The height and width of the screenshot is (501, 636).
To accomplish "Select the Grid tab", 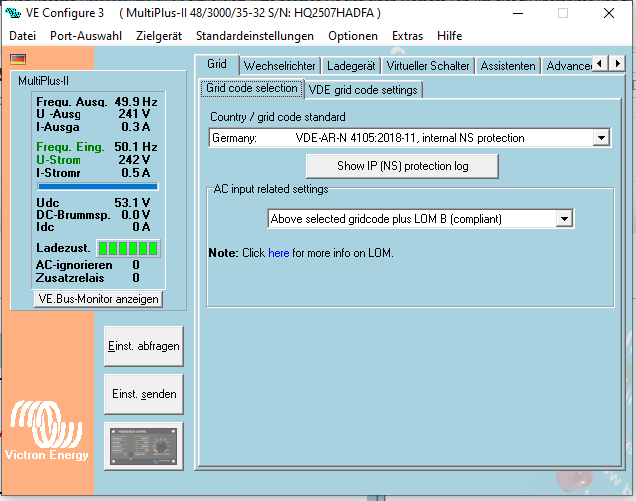I will pos(217,64).
